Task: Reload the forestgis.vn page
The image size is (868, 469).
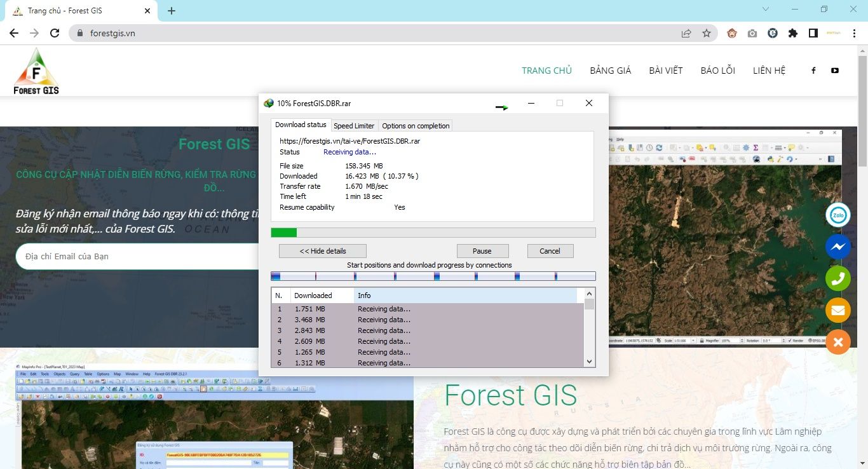Action: point(55,33)
